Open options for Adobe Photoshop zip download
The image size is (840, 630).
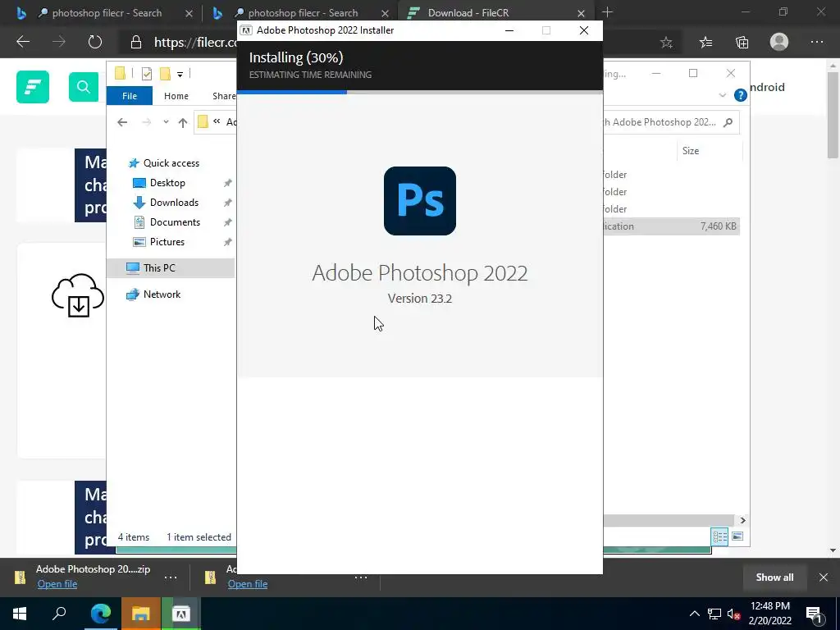click(x=171, y=577)
